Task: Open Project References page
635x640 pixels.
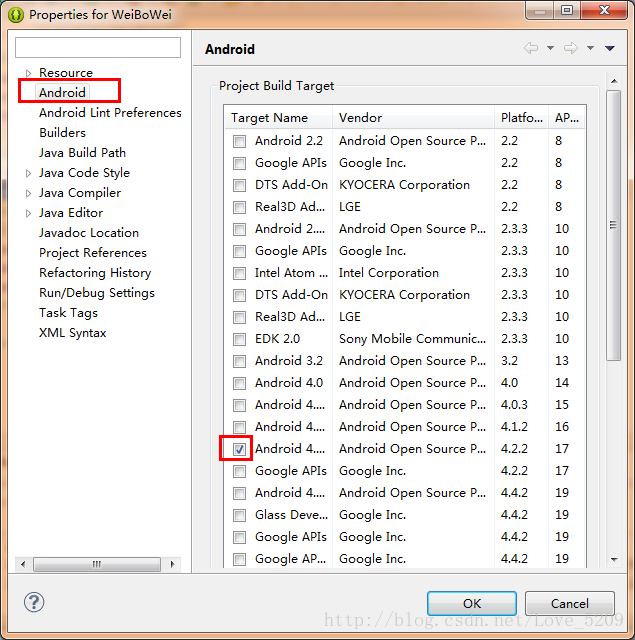Action: coord(93,253)
